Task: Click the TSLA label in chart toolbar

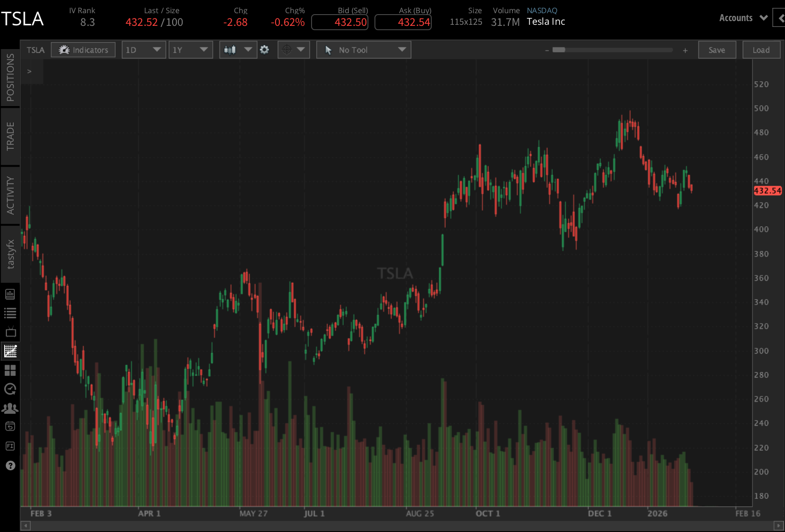Action: point(36,50)
